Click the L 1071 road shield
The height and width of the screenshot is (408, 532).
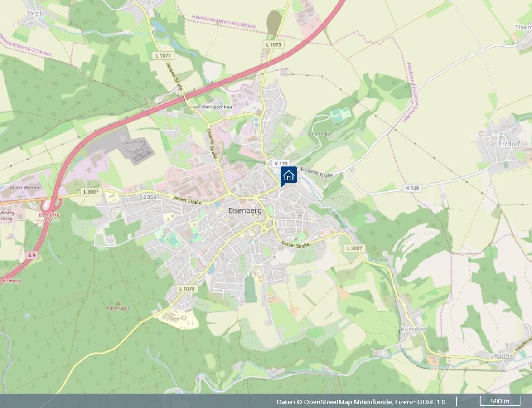[x=163, y=55]
